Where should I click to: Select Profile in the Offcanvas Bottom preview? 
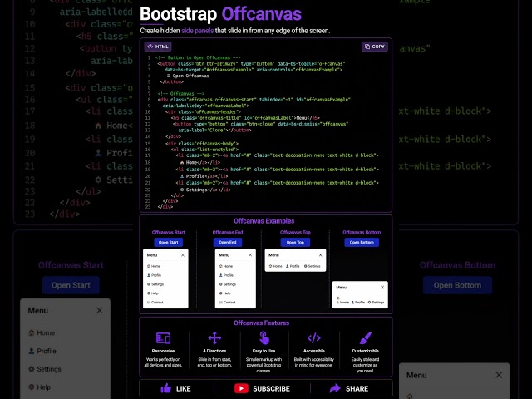coord(358,302)
